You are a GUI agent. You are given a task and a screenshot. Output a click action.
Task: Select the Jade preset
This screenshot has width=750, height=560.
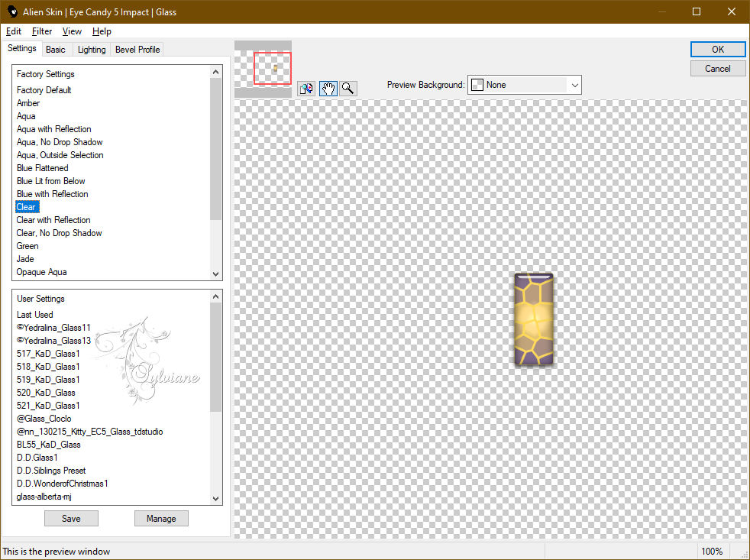[25, 258]
